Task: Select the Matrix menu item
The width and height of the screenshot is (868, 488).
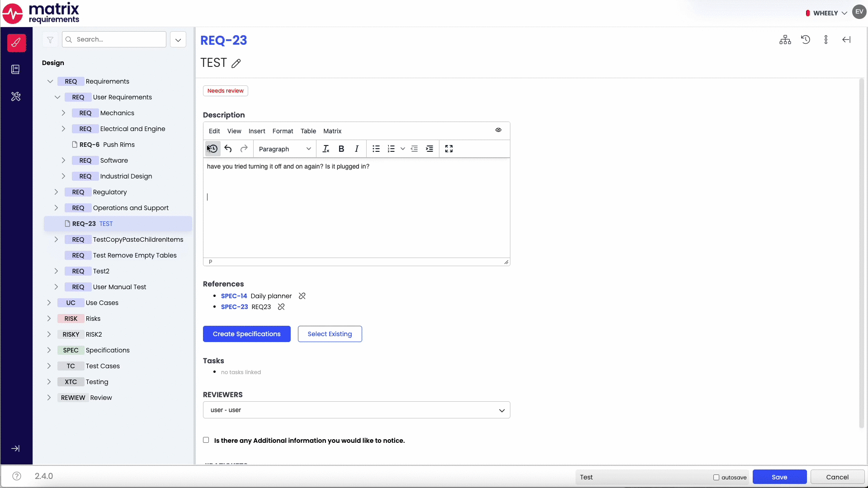Action: point(333,131)
